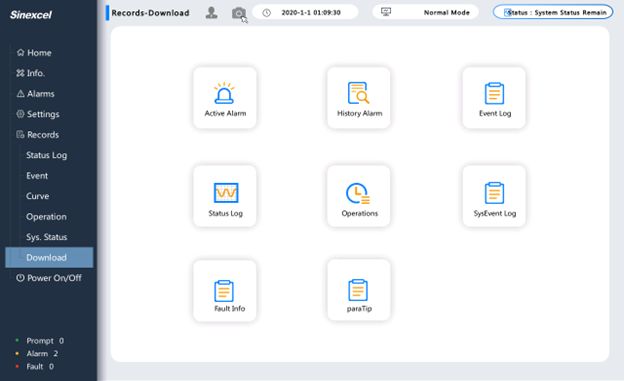Open Settings in the sidebar

(38, 114)
